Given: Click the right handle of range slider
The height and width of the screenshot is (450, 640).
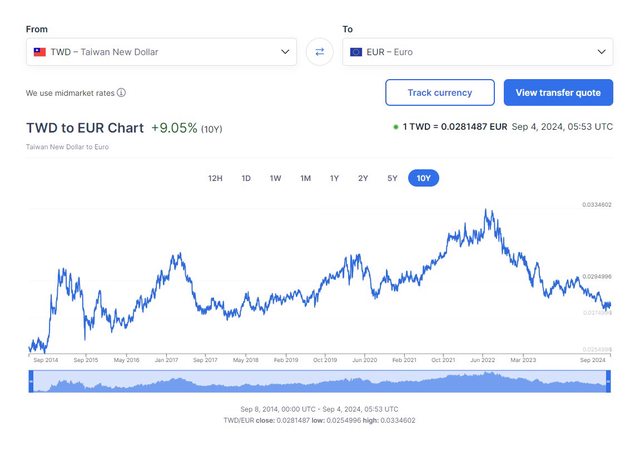Looking at the screenshot, I should coord(608,381).
